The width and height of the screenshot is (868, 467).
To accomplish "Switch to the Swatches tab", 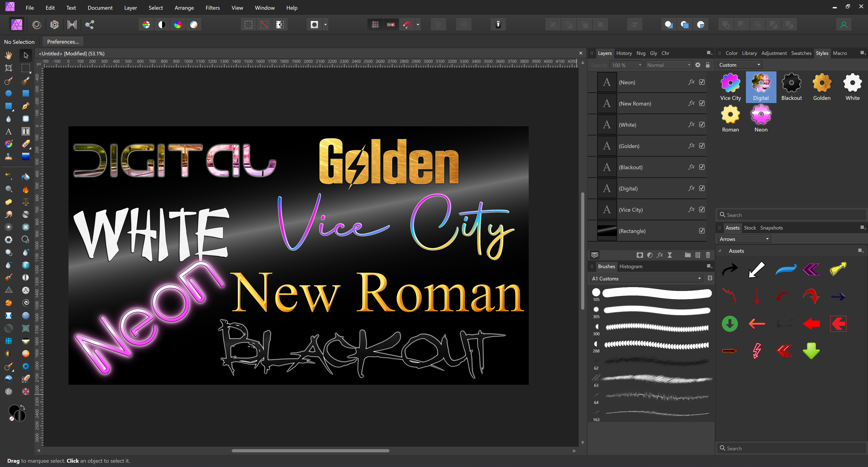I will coord(801,53).
